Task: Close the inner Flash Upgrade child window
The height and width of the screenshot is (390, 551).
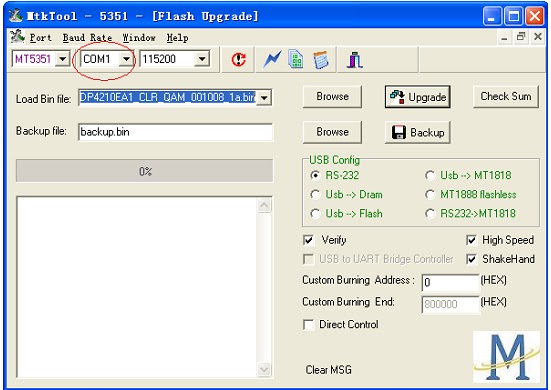Action: click(x=538, y=37)
